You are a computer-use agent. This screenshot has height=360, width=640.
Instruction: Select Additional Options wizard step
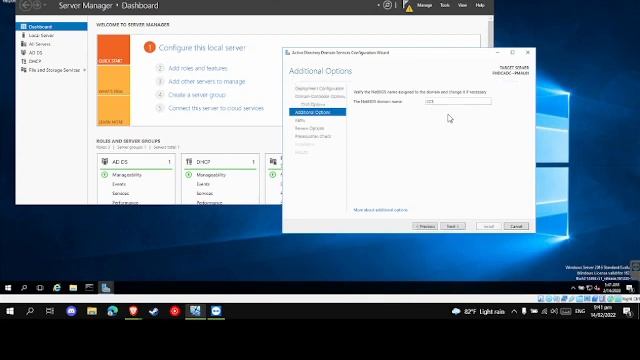click(x=318, y=112)
